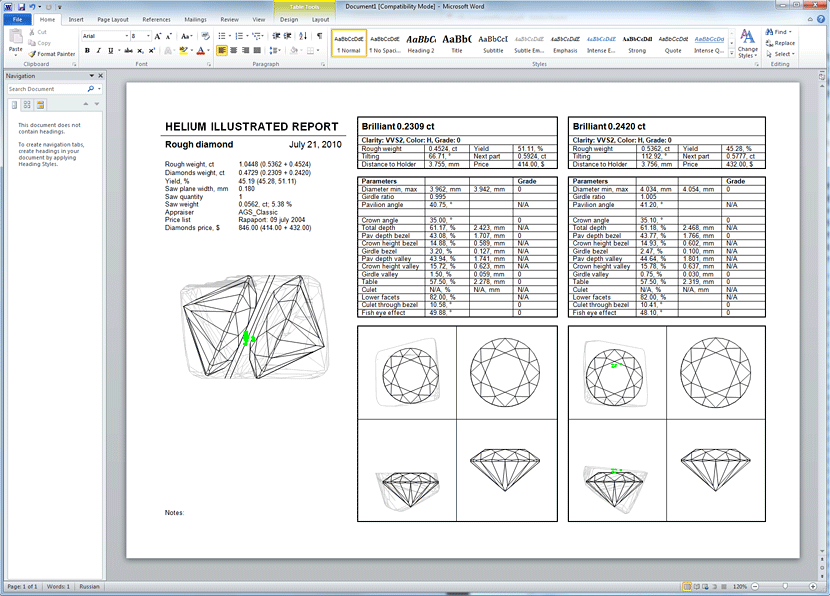This screenshot has width=830, height=596.
Task: Click the Replace button
Action: (x=784, y=43)
